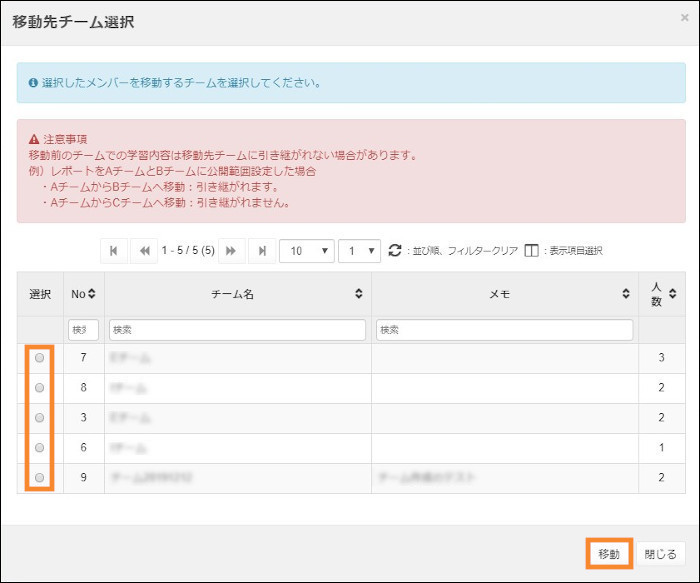The image size is (700, 583).
Task: Click the 閉じる button
Action: point(659,553)
